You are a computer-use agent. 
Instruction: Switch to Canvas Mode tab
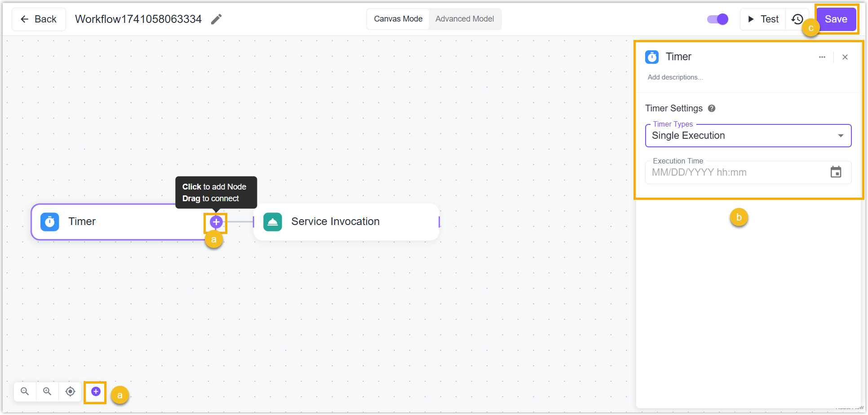[398, 19]
